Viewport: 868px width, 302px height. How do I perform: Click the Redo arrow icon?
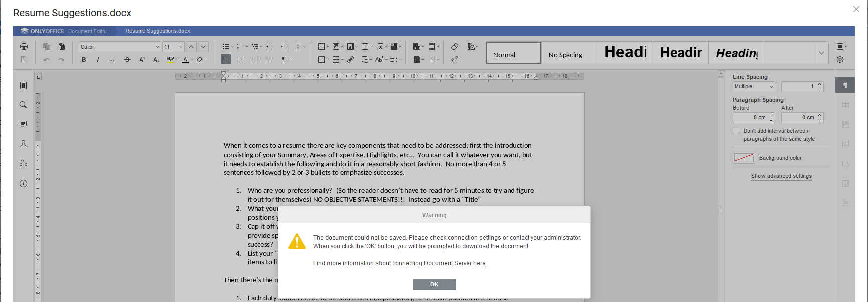61,60
